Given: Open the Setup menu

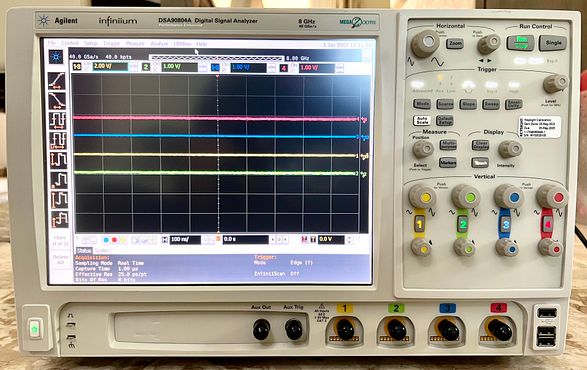Looking at the screenshot, I should point(91,43).
